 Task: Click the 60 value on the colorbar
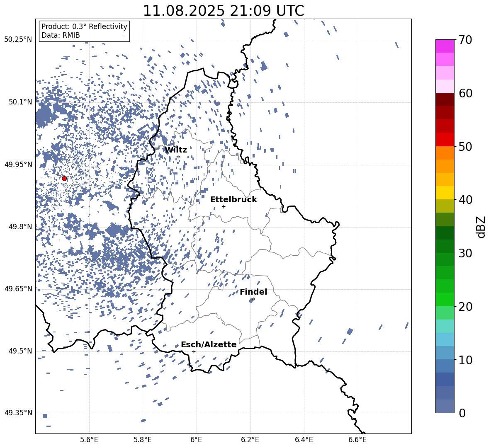[466, 93]
